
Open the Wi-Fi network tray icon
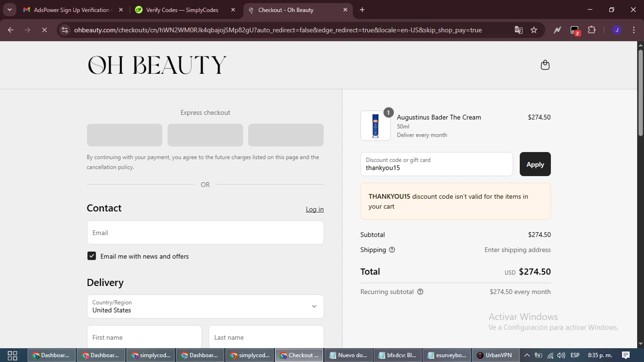[550, 355]
